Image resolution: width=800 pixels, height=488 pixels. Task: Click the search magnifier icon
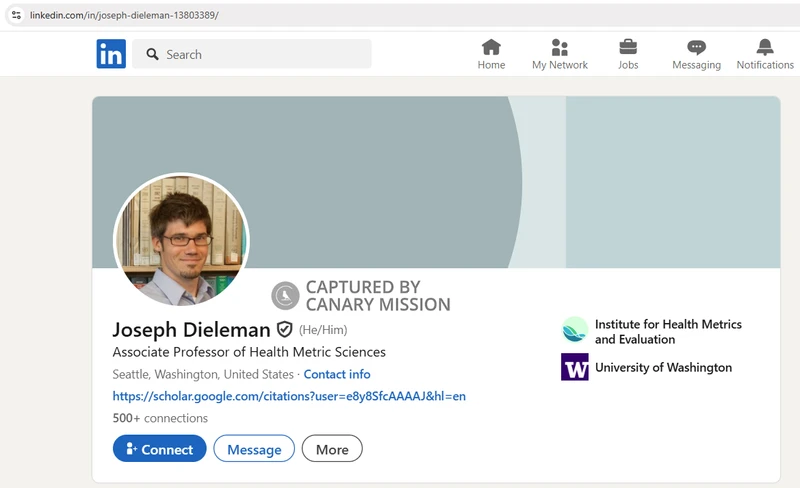152,54
